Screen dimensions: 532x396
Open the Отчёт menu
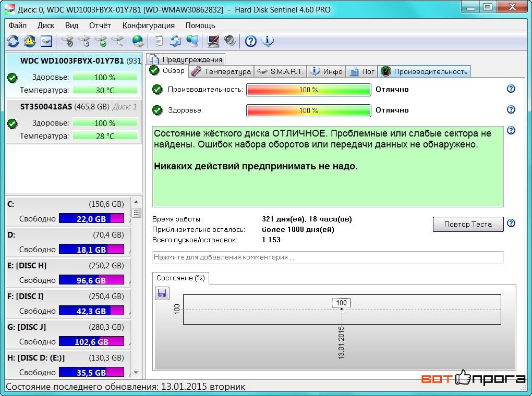point(100,26)
